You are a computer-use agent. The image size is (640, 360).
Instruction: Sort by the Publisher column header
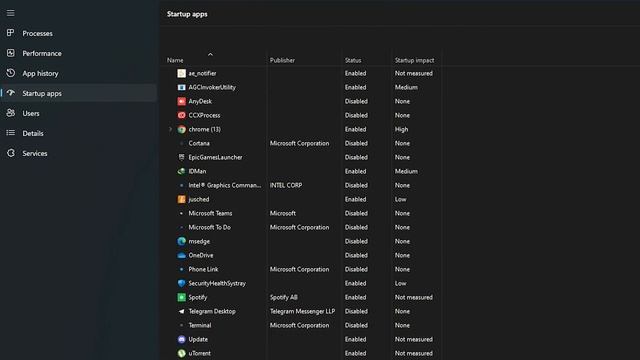click(x=282, y=60)
